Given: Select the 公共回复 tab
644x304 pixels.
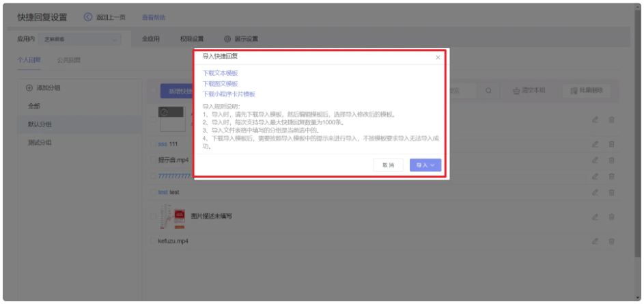Looking at the screenshot, I should pyautogui.click(x=68, y=60).
